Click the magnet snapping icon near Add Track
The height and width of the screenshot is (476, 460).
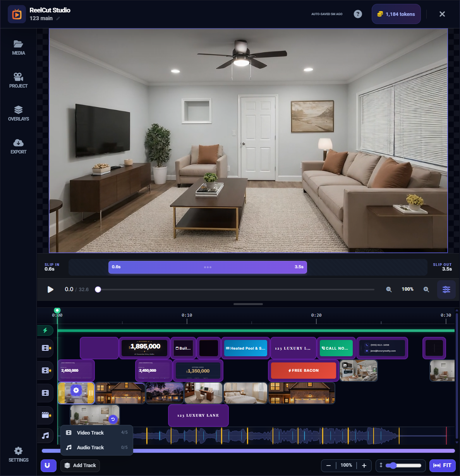pos(48,466)
